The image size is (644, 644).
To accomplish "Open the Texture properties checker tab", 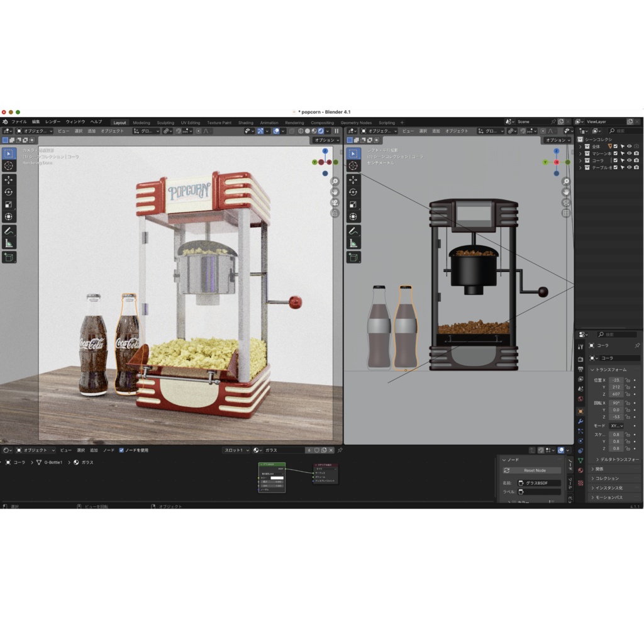I will (x=580, y=483).
